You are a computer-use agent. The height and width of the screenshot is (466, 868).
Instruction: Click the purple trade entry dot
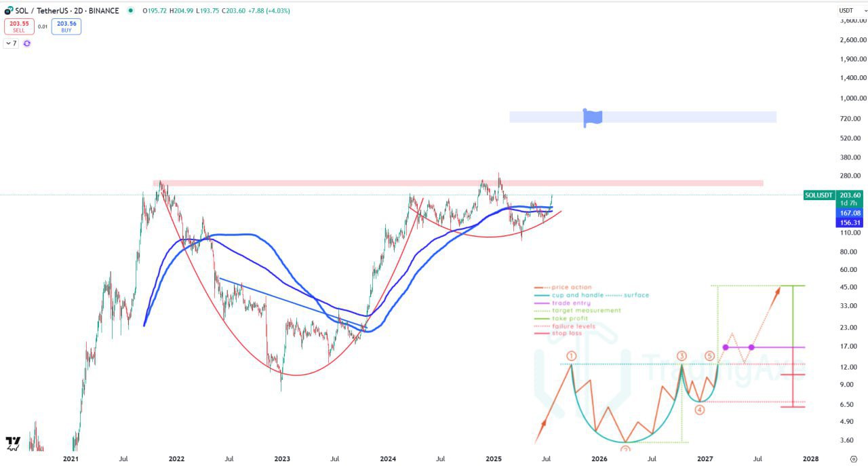(725, 347)
